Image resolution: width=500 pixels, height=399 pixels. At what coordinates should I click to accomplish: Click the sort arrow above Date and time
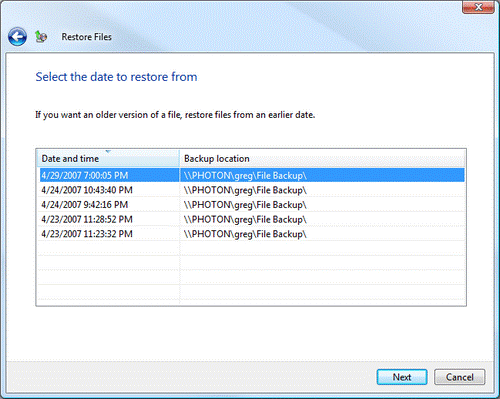click(x=108, y=152)
